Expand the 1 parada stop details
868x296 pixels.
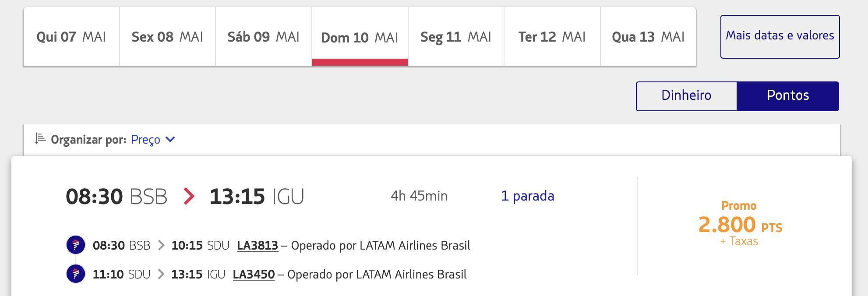(528, 196)
